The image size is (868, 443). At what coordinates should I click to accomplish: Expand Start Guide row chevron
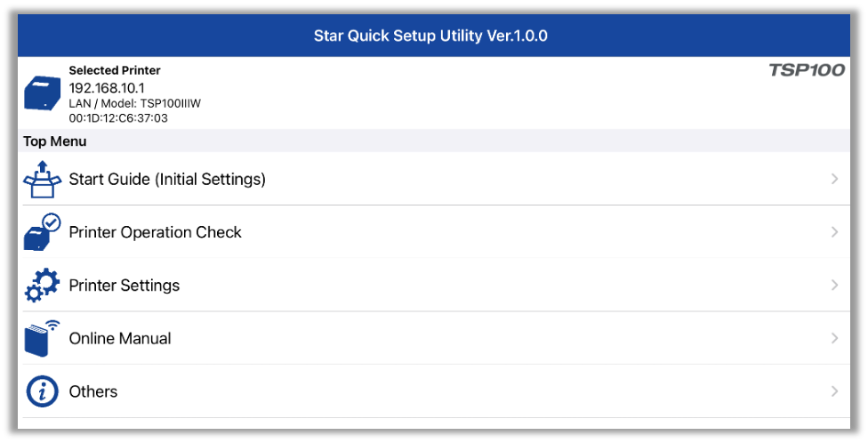pyautogui.click(x=834, y=179)
